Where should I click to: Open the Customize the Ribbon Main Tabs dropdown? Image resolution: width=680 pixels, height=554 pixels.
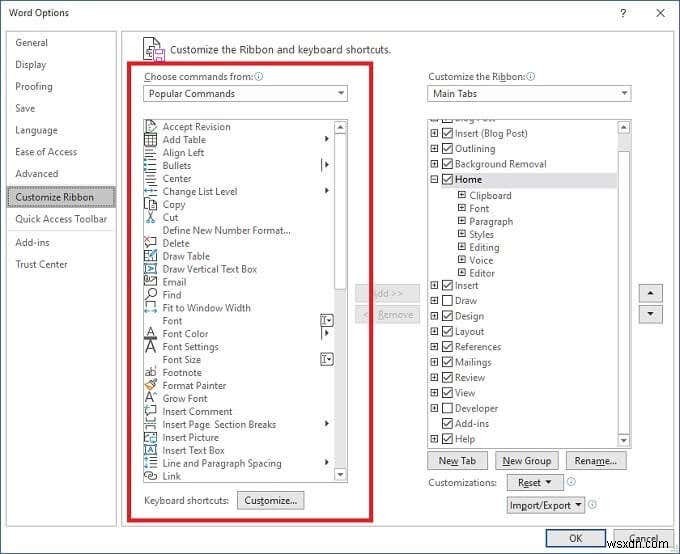[529, 93]
